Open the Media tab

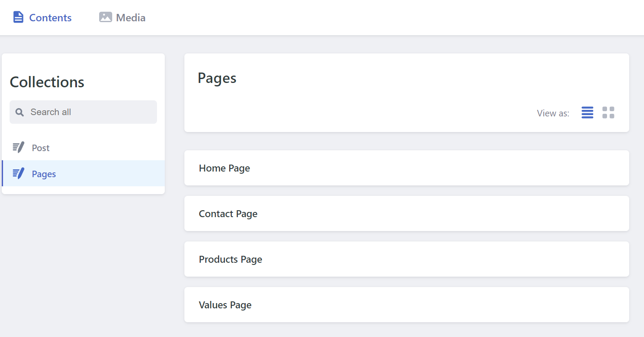tap(130, 18)
